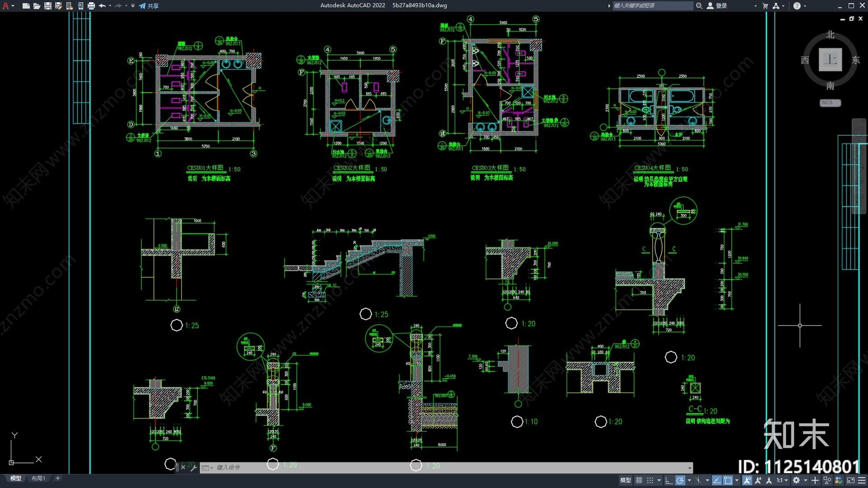Click the New drawing icon

(25, 5)
